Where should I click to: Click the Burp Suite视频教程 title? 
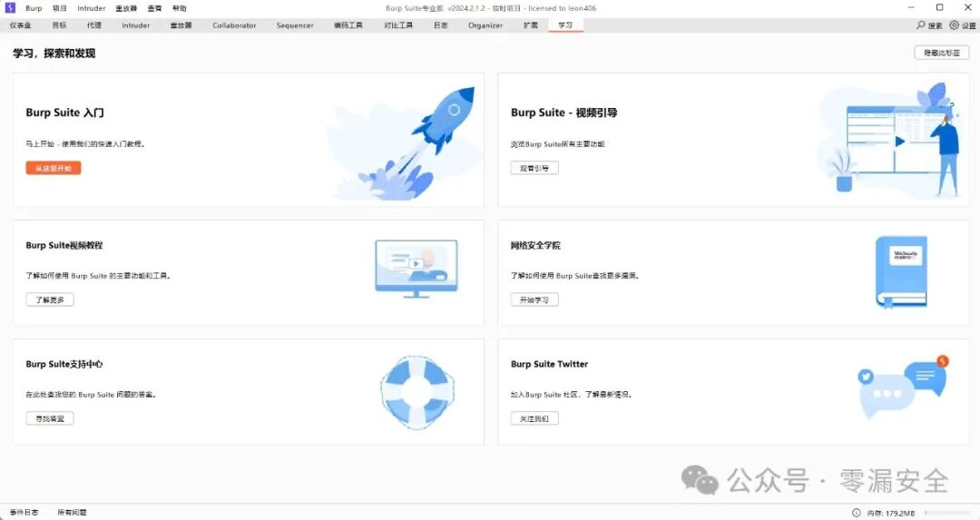tap(64, 245)
